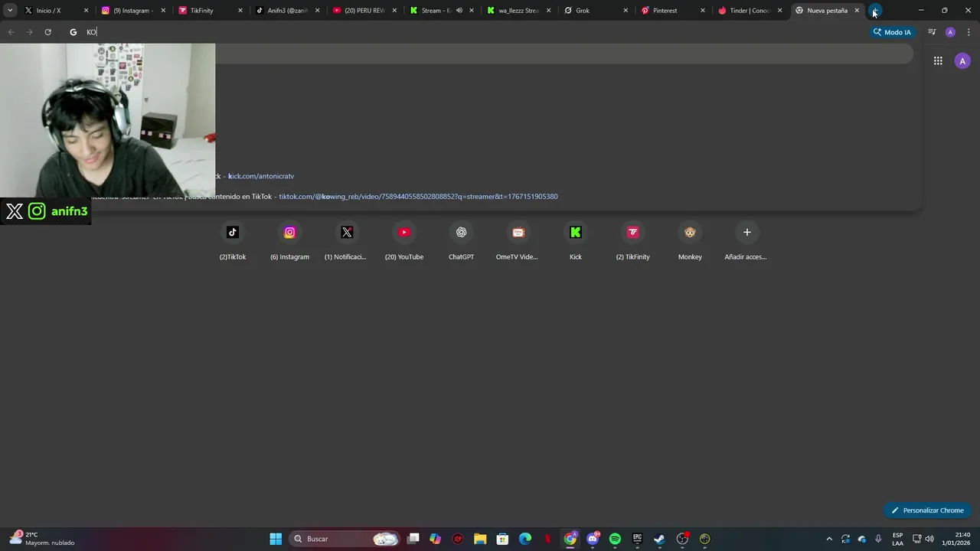Click the microphone tray icon
The height and width of the screenshot is (551, 980).
point(878,539)
